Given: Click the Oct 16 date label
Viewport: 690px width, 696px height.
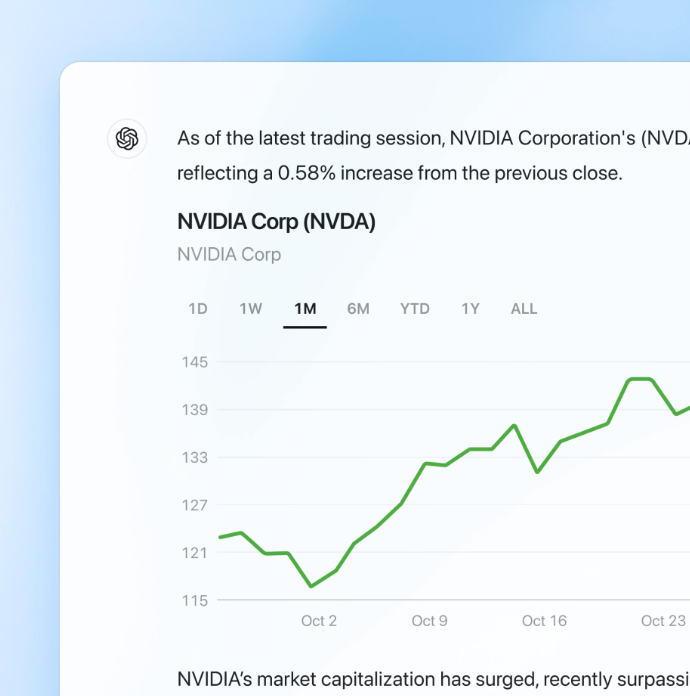Looking at the screenshot, I should pyautogui.click(x=544, y=621).
